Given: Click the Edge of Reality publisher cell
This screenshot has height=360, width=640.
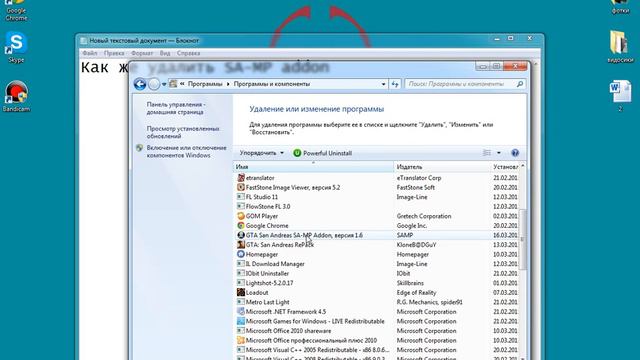Looking at the screenshot, I should click(x=416, y=293).
